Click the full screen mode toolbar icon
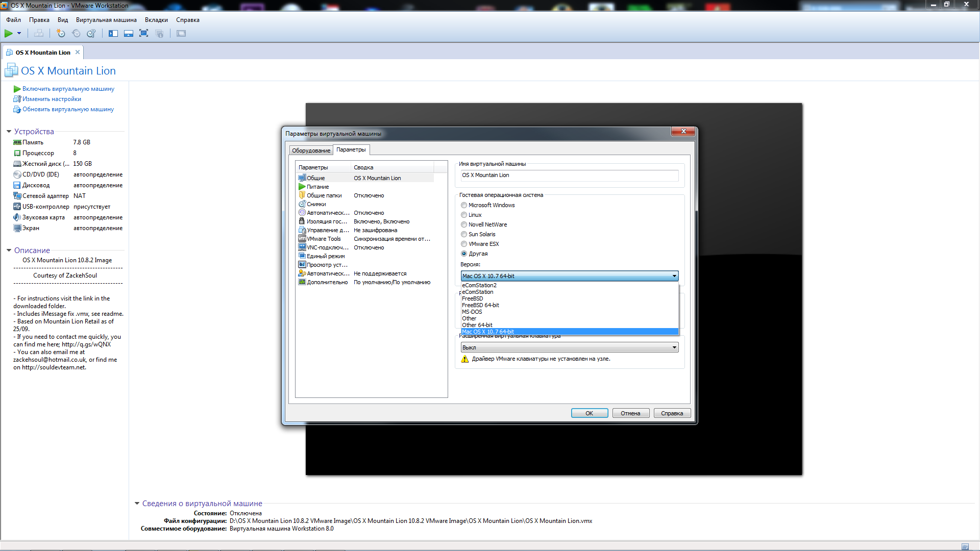 click(x=144, y=34)
